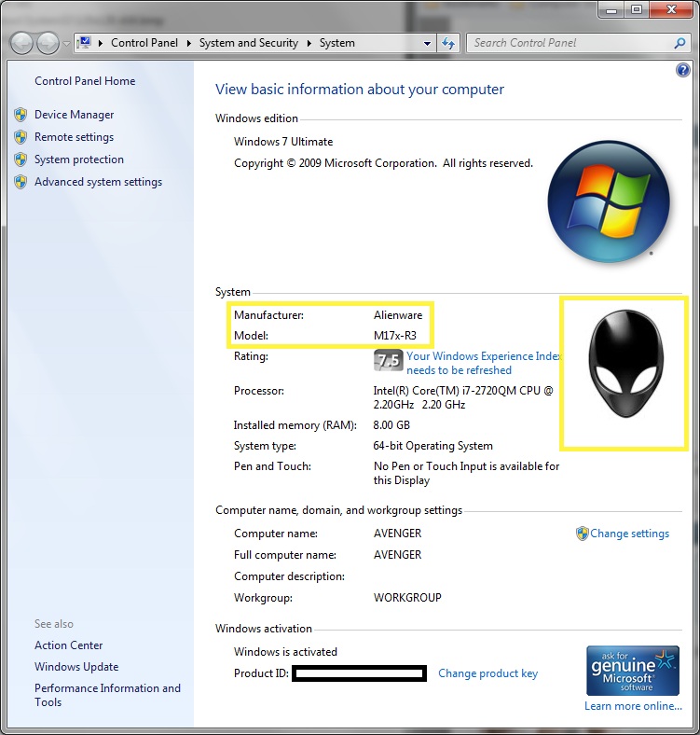Screen dimensions: 700x735
Task: Click the Alienware alien head logo
Action: [625, 363]
